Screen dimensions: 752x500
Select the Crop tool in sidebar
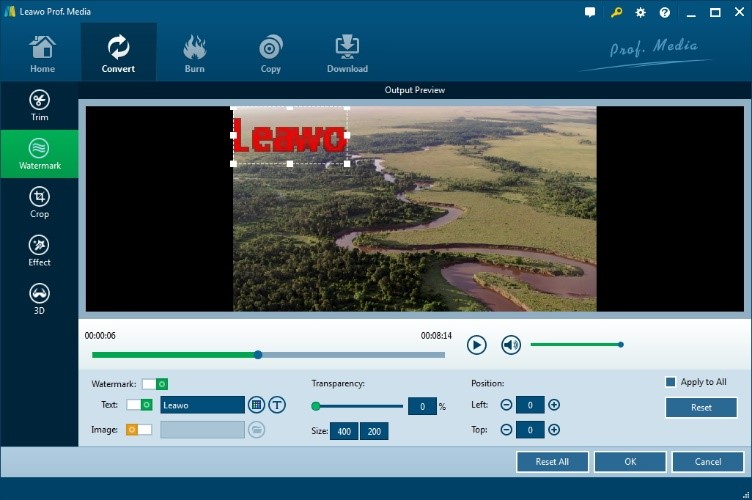click(x=39, y=201)
